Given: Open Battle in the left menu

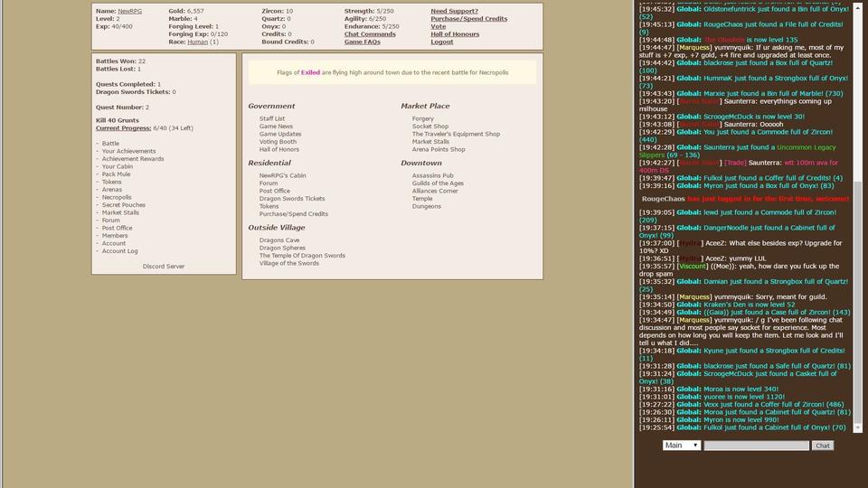Looking at the screenshot, I should pos(110,144).
